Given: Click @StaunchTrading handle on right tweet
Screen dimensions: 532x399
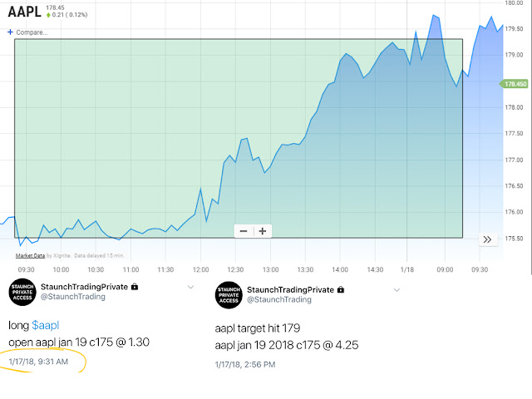Looking at the screenshot, I should [279, 299].
